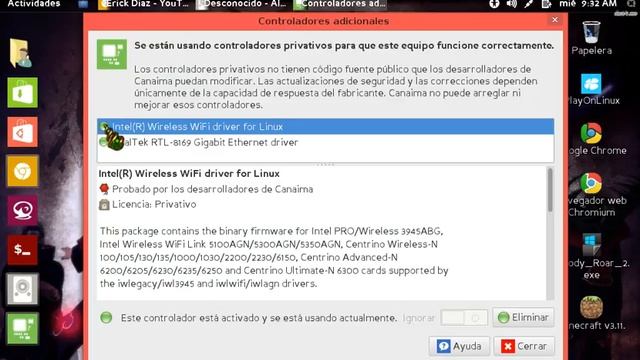Click the Eliminar button
The image size is (640, 360).
[x=523, y=318]
